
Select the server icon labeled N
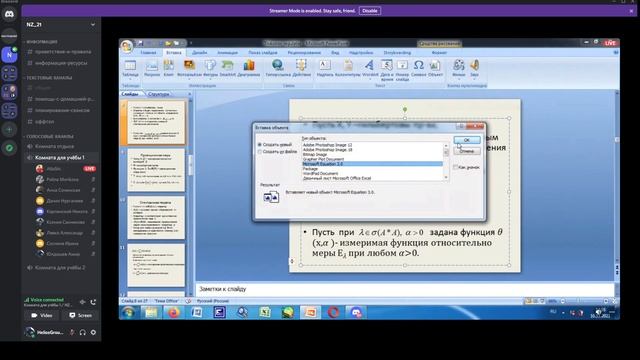[x=9, y=55]
